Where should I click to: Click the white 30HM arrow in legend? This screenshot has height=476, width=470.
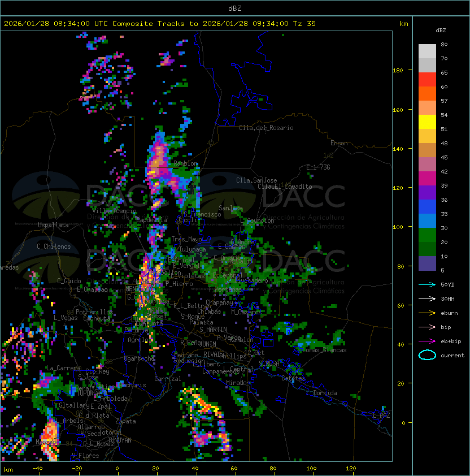point(427,298)
